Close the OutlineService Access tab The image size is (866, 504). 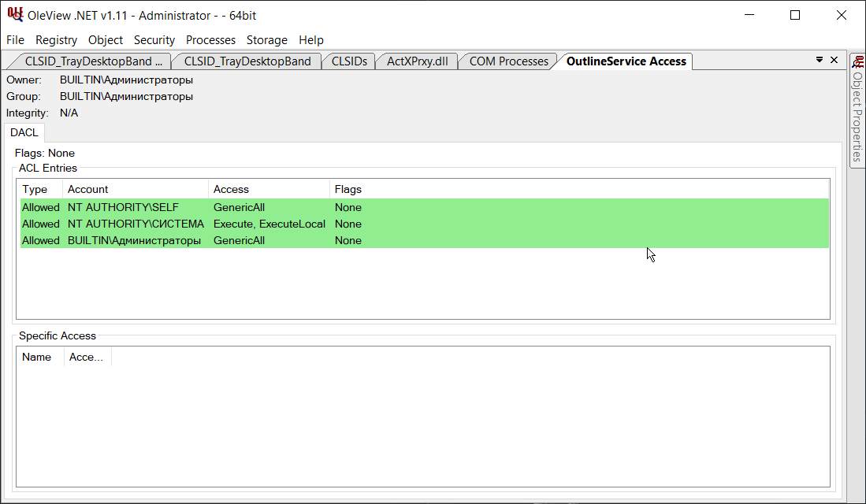pyautogui.click(x=834, y=60)
